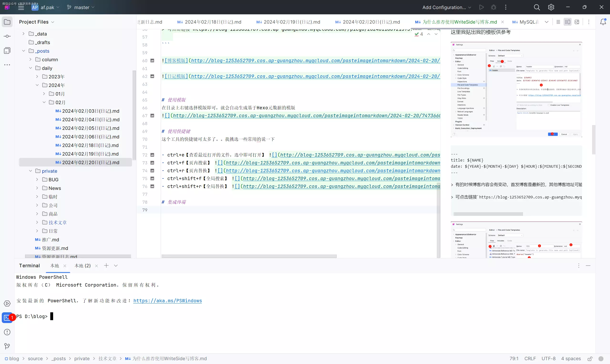Open the Git tool window icon
This screenshot has height=364, width=610.
coord(7,346)
